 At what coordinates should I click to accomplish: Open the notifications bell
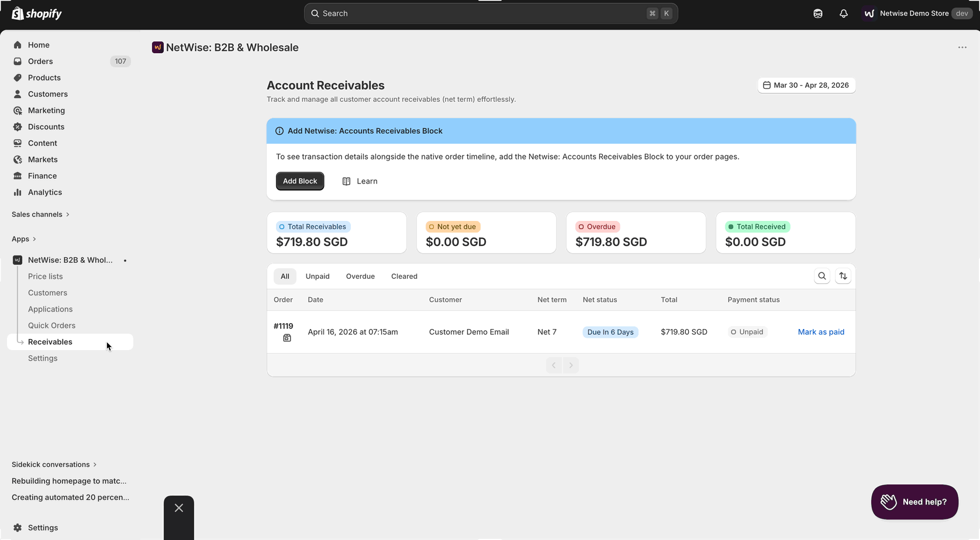pyautogui.click(x=844, y=13)
